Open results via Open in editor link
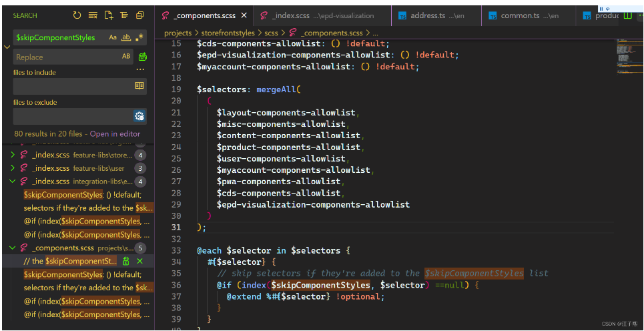The height and width of the screenshot is (331, 644). pyautogui.click(x=115, y=134)
